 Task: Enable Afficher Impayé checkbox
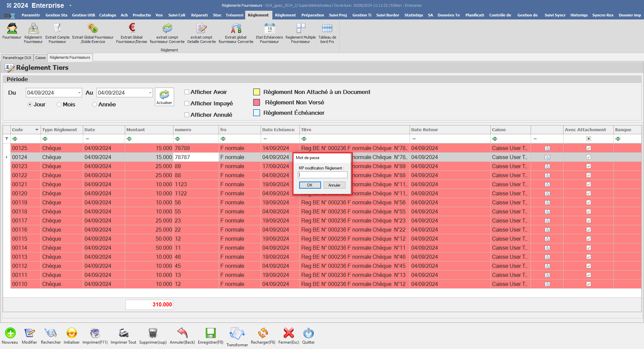[x=187, y=103]
